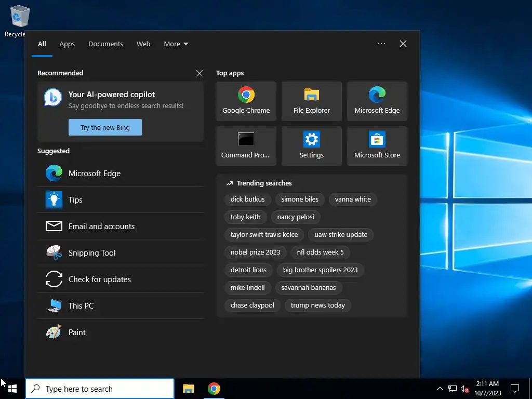Open File Explorer from the taskbar

pos(188,389)
